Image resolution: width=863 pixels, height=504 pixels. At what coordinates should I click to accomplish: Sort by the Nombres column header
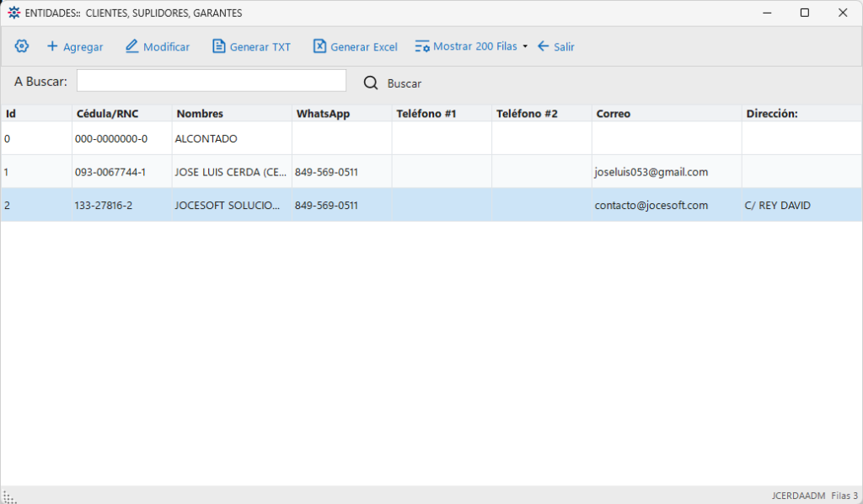click(x=233, y=113)
